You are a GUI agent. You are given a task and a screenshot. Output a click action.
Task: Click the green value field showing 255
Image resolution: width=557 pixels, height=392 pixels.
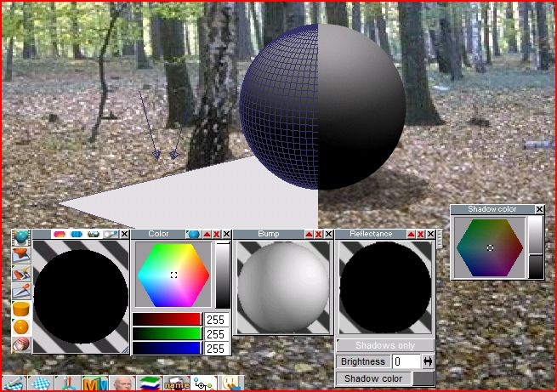point(216,334)
